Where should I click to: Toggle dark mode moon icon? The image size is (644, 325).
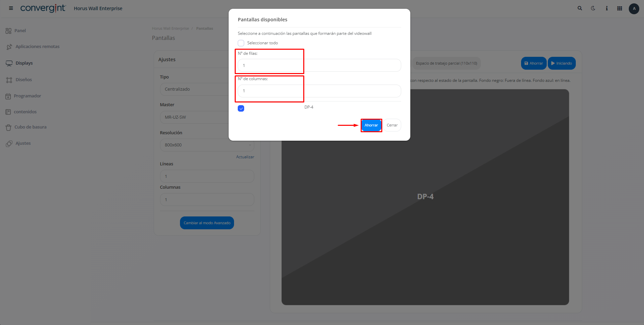593,8
